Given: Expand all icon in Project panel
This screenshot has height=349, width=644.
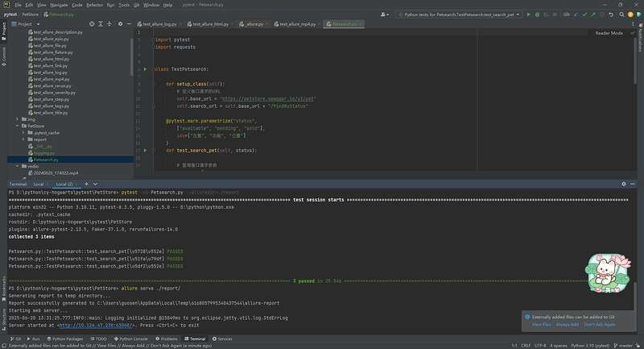Looking at the screenshot, I should [x=101, y=24].
